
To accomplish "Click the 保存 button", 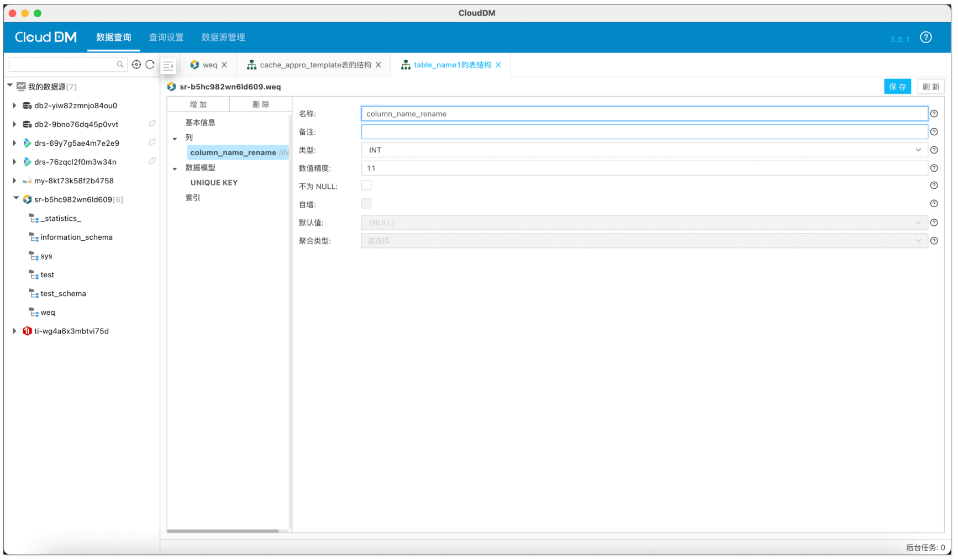I will click(897, 87).
